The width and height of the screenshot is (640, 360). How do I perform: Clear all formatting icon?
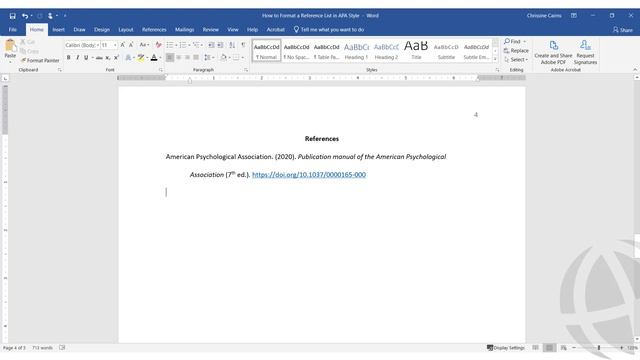click(x=158, y=45)
